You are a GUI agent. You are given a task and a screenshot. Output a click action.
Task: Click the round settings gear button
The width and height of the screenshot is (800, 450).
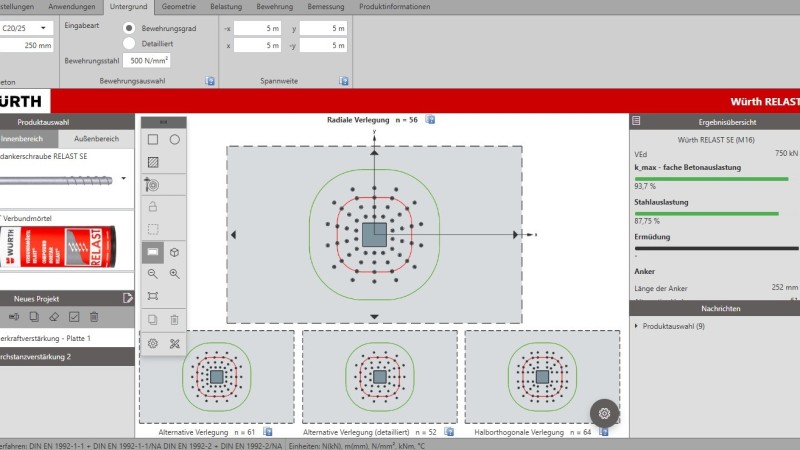[x=604, y=412]
